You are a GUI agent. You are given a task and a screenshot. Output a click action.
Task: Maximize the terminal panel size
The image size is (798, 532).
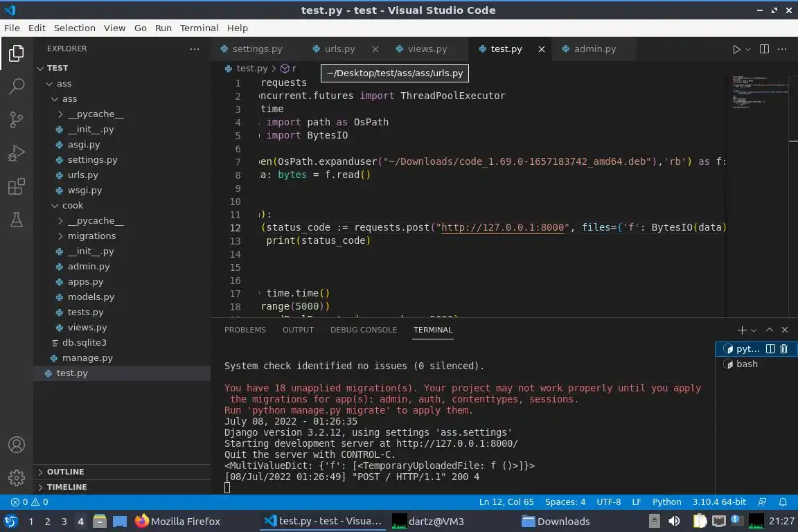[770, 330]
